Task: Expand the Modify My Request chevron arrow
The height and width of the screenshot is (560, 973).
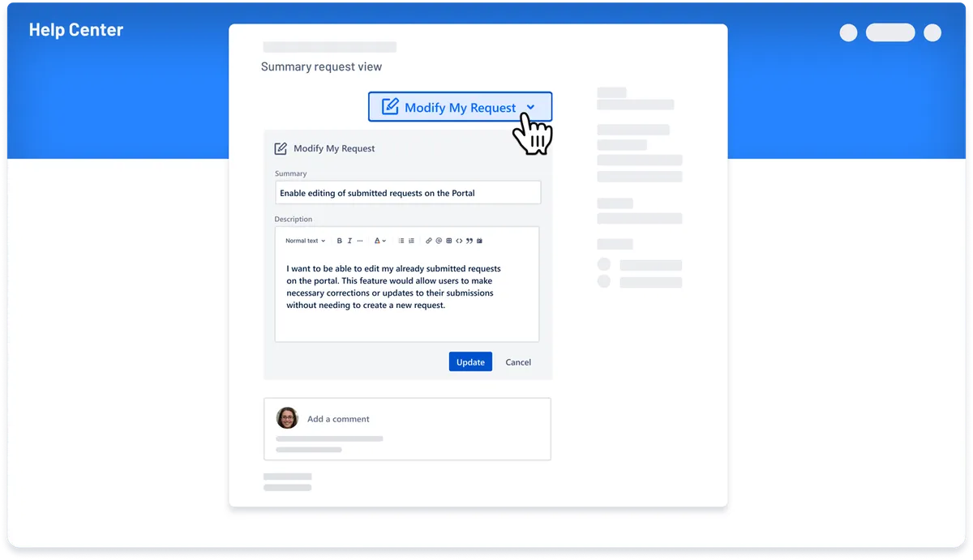Action: tap(531, 107)
